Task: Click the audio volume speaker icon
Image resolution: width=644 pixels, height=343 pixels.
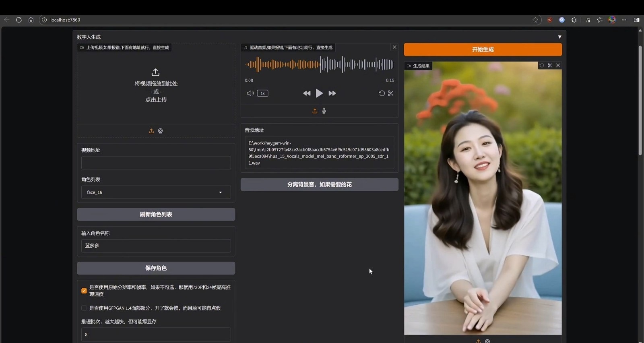Action: [x=250, y=93]
